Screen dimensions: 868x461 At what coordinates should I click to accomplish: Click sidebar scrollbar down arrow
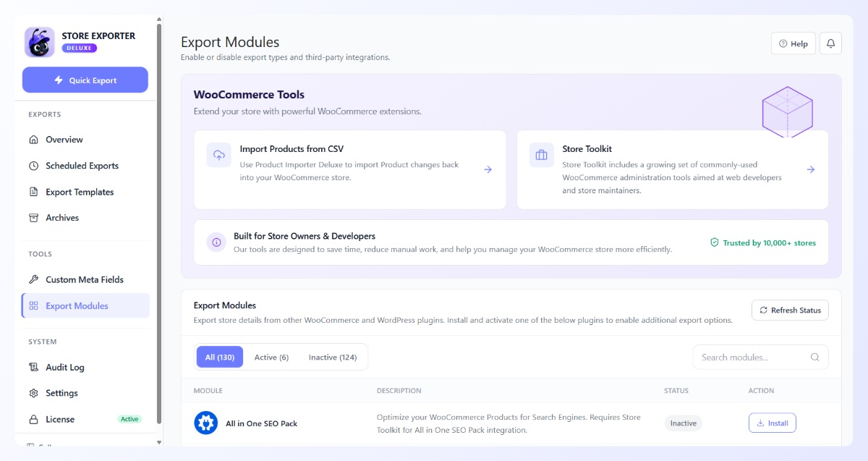(x=159, y=441)
